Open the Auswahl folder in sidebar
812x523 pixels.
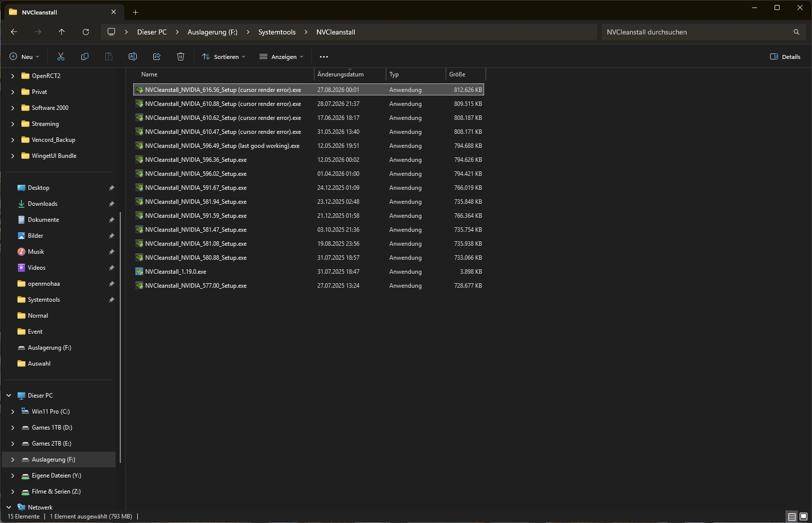pos(39,364)
